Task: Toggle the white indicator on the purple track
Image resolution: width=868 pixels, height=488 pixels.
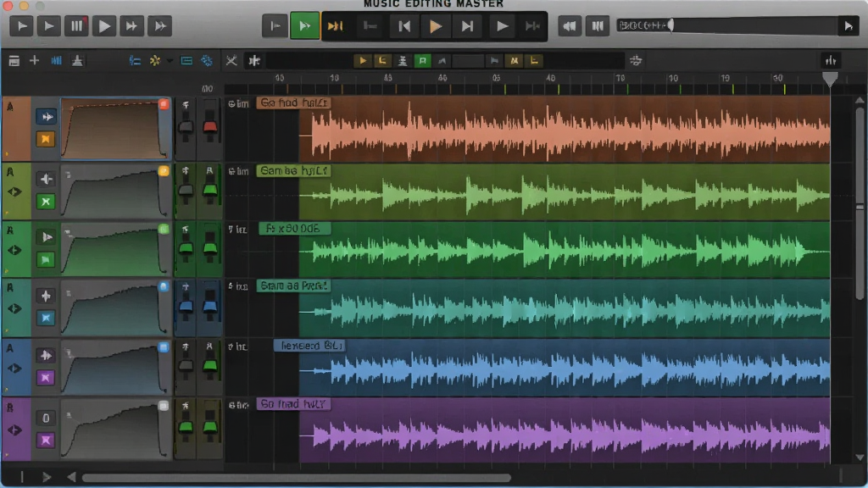Action: tap(164, 406)
